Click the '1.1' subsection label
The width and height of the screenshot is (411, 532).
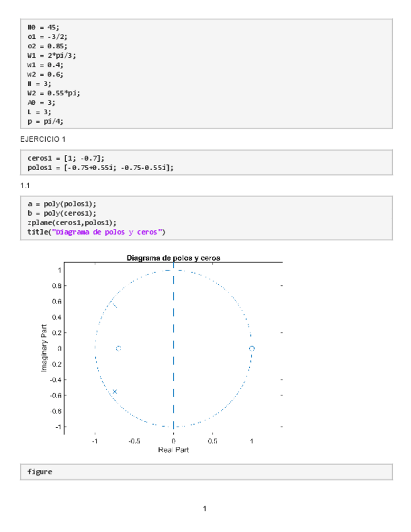(26, 186)
